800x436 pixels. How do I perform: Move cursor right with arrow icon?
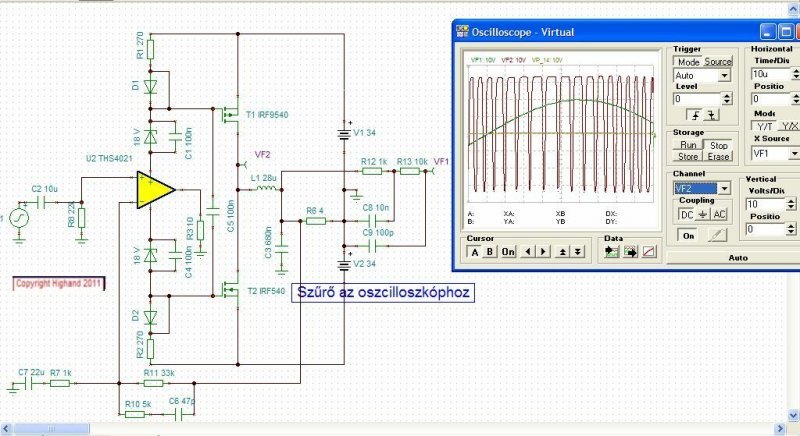click(543, 251)
